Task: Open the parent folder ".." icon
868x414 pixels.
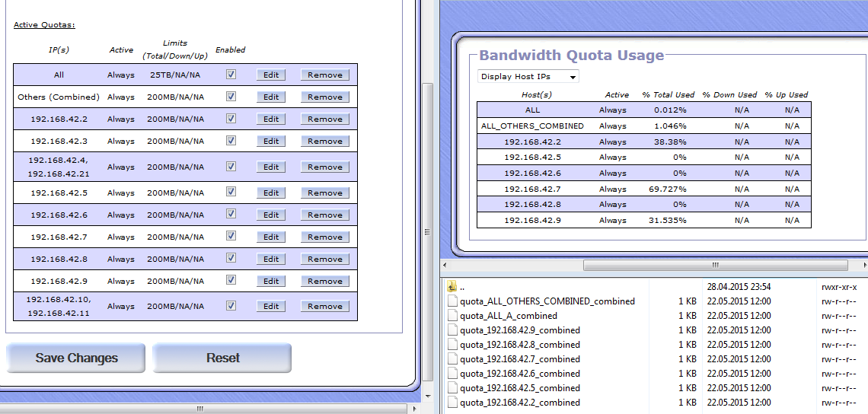Action: point(452,287)
